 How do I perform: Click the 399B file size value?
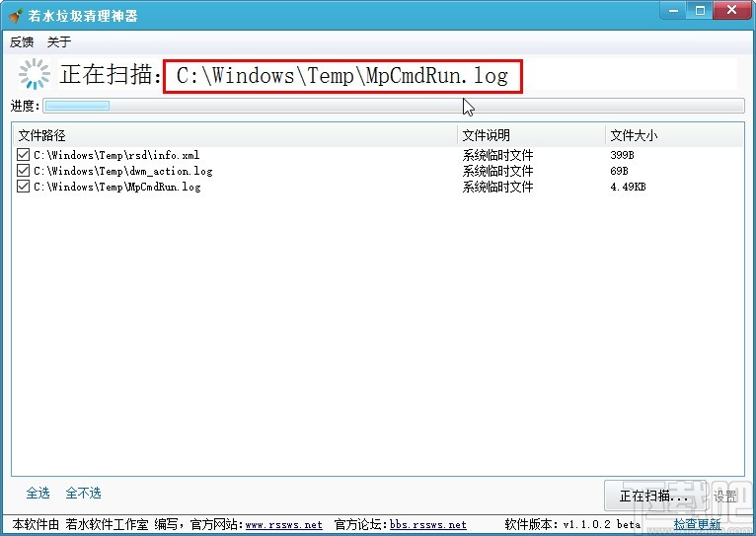(x=622, y=155)
